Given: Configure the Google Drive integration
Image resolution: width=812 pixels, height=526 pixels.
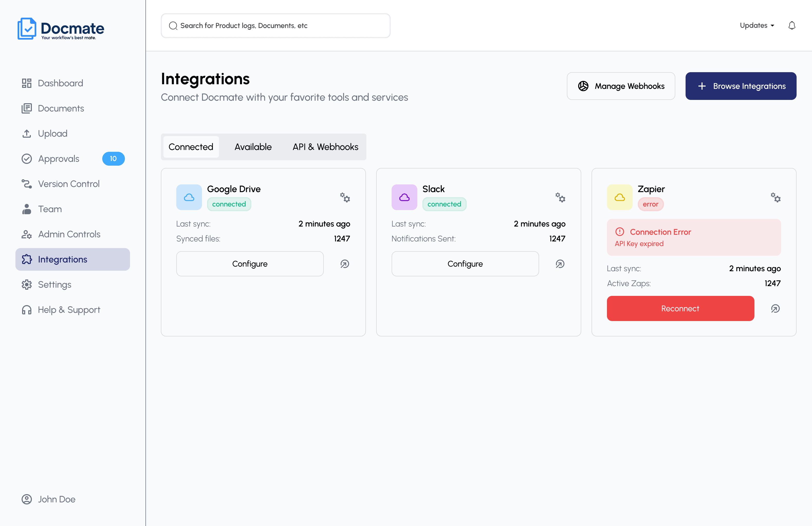Looking at the screenshot, I should tap(250, 264).
